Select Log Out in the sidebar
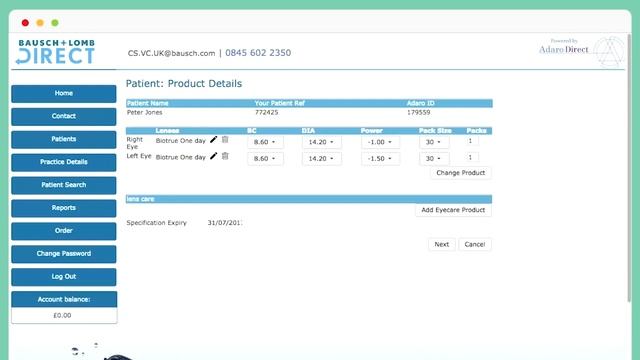640x360 pixels. pyautogui.click(x=64, y=276)
